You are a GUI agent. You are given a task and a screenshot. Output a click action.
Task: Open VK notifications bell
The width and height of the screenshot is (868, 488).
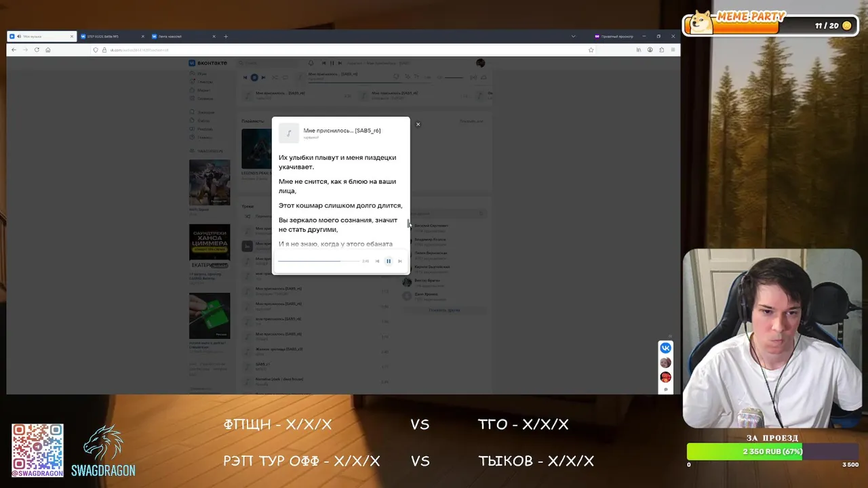point(311,63)
